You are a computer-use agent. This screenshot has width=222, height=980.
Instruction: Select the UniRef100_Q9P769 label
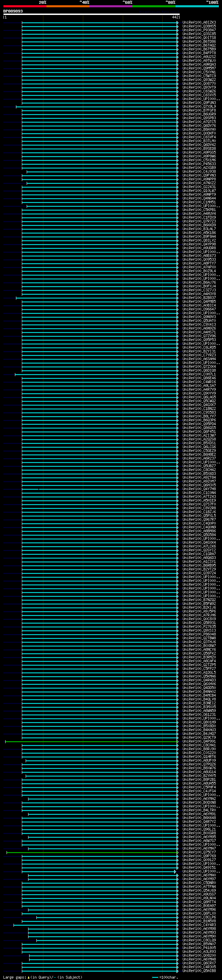[199, 856]
